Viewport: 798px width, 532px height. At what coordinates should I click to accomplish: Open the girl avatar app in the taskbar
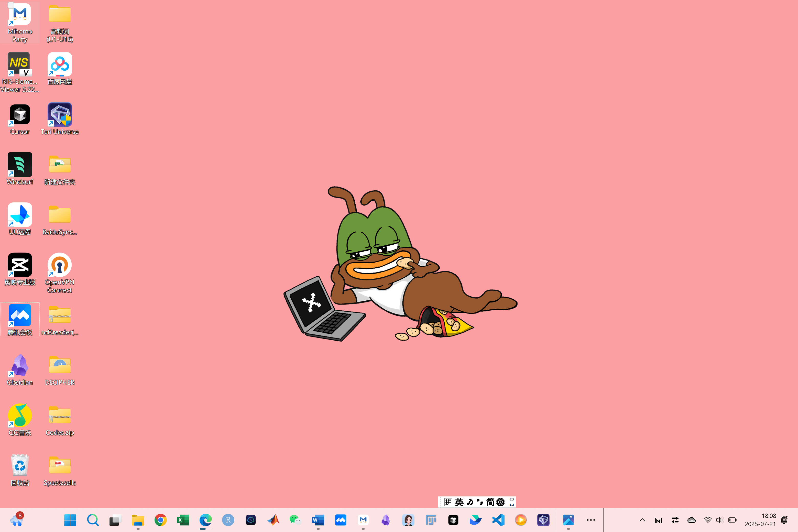(x=408, y=520)
